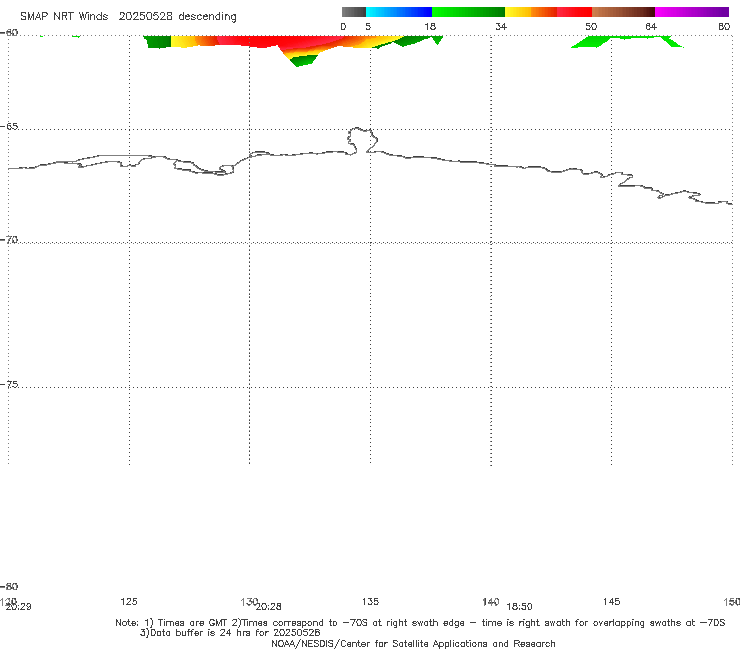This screenshot has height=650, width=740.
Task: Click the blue 5–18 segment of color bar
Action: [x=399, y=12]
